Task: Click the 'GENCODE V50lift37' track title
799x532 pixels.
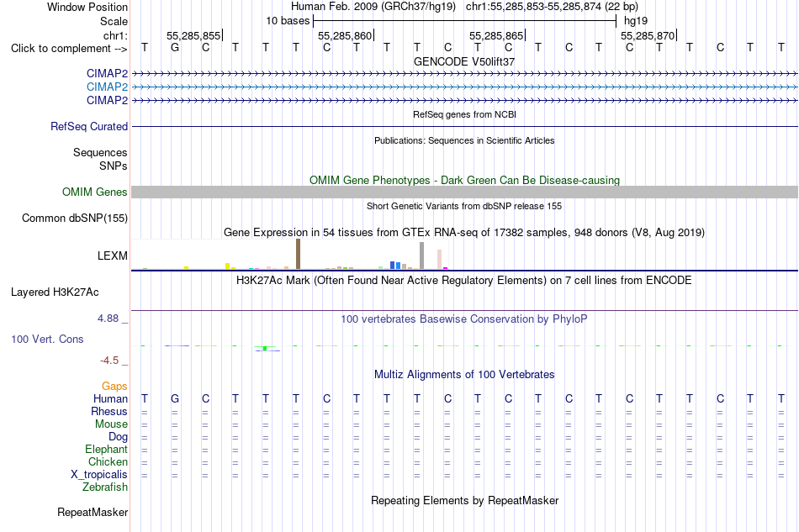Action: tap(464, 61)
